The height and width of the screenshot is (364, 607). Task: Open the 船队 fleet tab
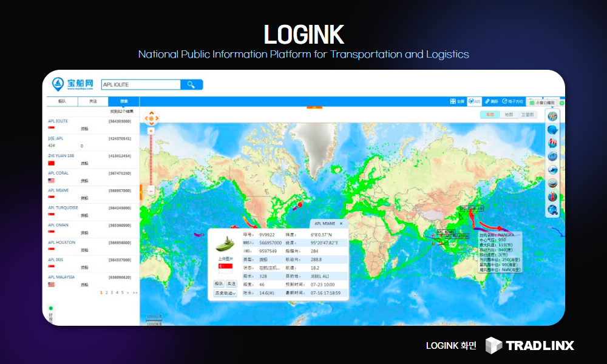pos(63,101)
